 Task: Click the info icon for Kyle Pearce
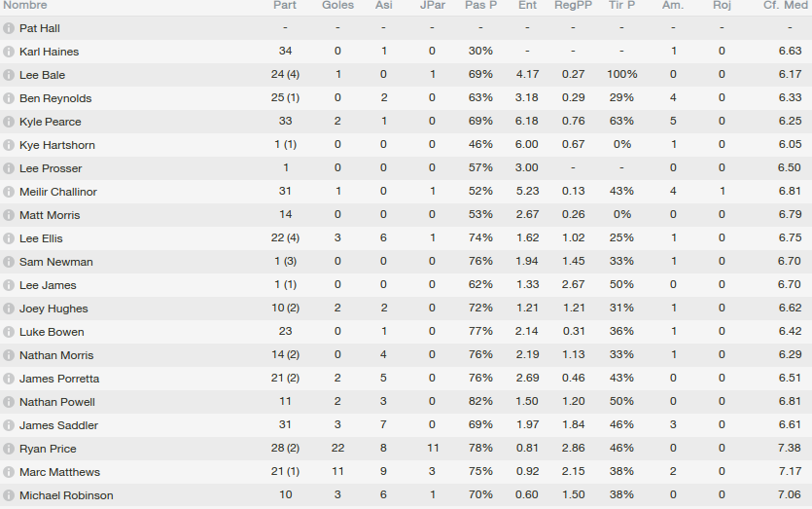click(9, 122)
